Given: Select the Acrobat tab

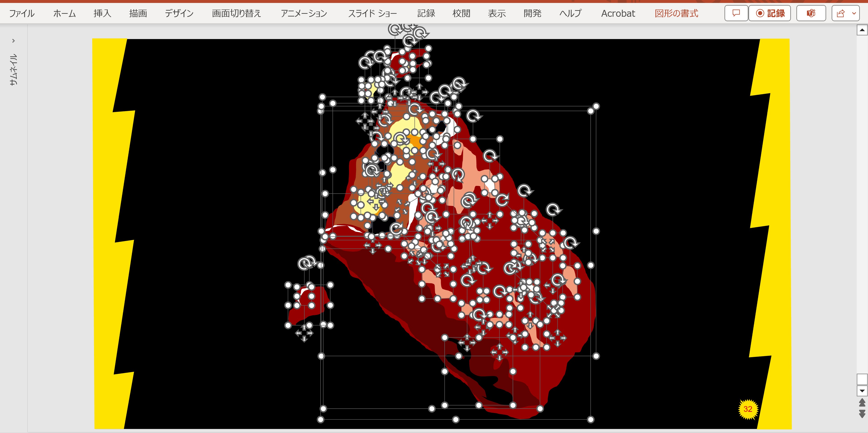Looking at the screenshot, I should click(618, 14).
